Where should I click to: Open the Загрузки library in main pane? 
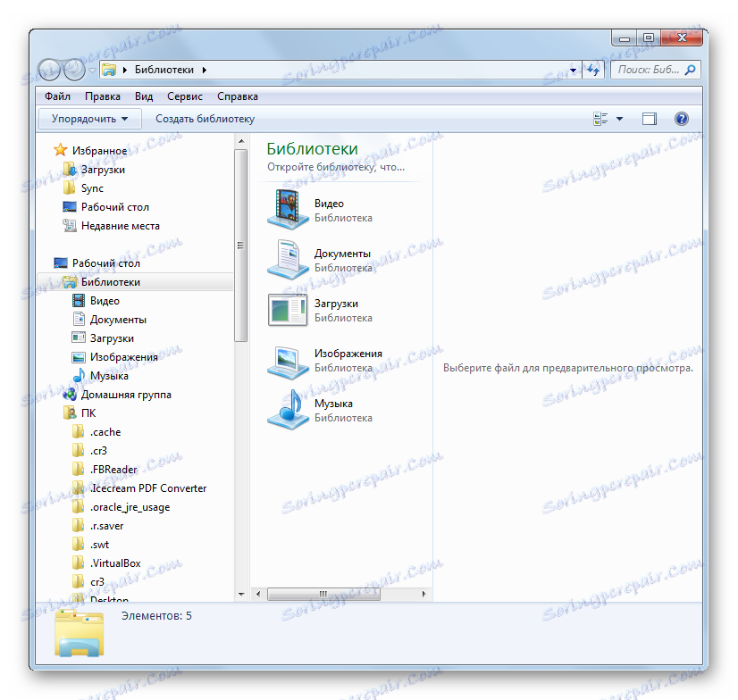pyautogui.click(x=288, y=310)
